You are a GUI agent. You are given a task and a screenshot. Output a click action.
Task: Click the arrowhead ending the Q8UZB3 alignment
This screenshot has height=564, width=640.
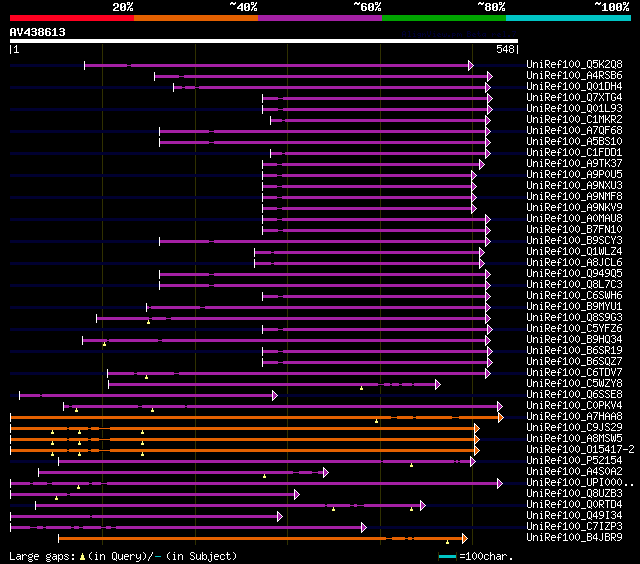[x=297, y=495]
